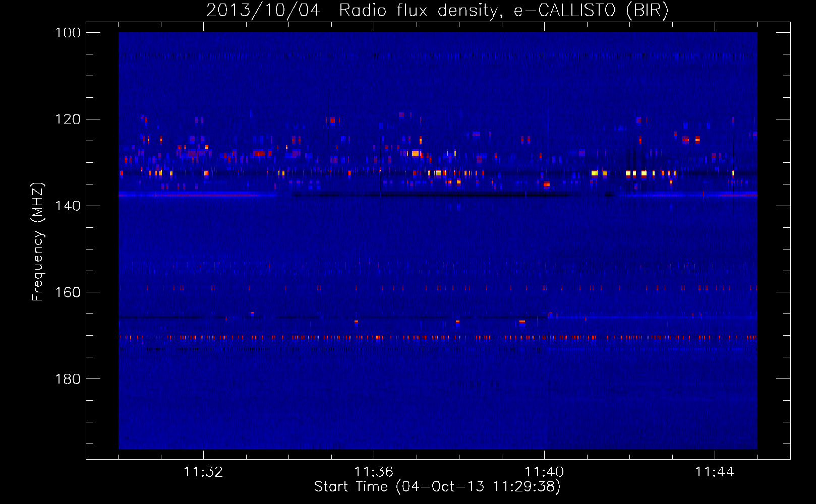
Task: Click the 11:36 time tick label
Action: (374, 472)
